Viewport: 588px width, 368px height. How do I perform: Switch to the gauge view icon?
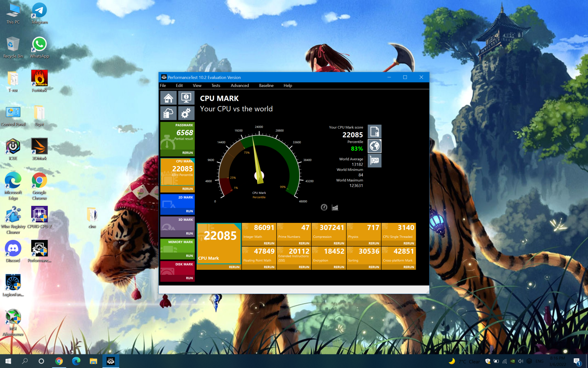[324, 207]
